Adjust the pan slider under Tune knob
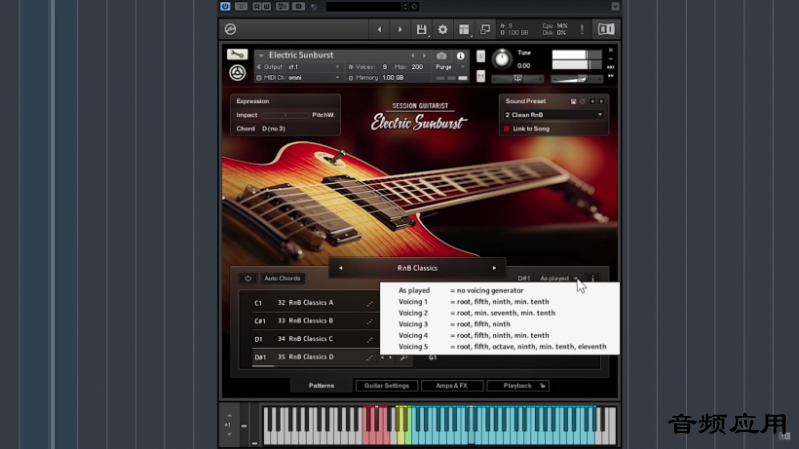 [517, 78]
